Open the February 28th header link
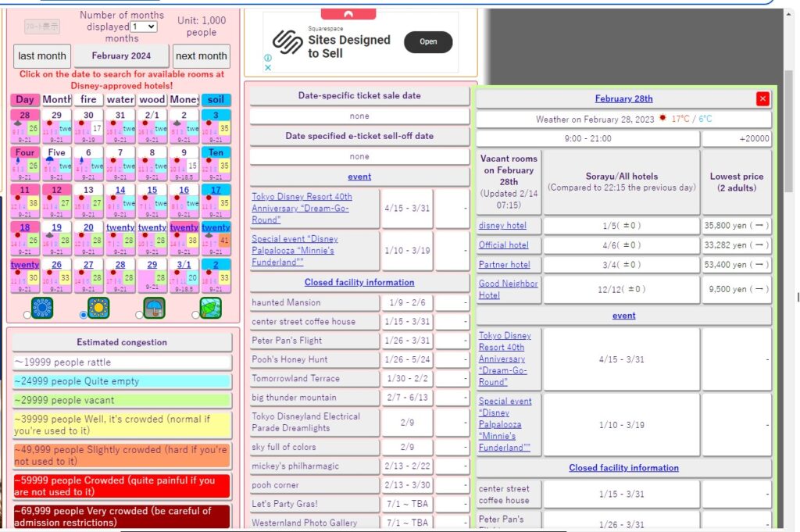 (x=623, y=98)
